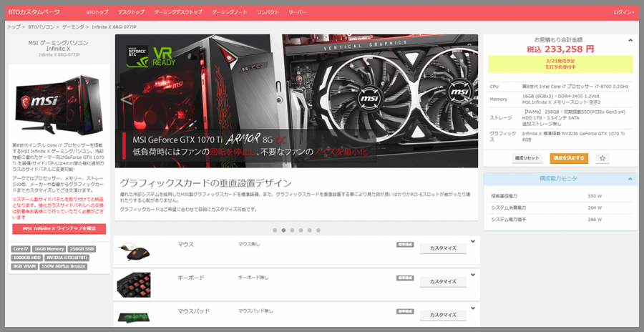644x332 pixels.
Task: Click the star favorite icon button
Action: pyautogui.click(x=602, y=158)
